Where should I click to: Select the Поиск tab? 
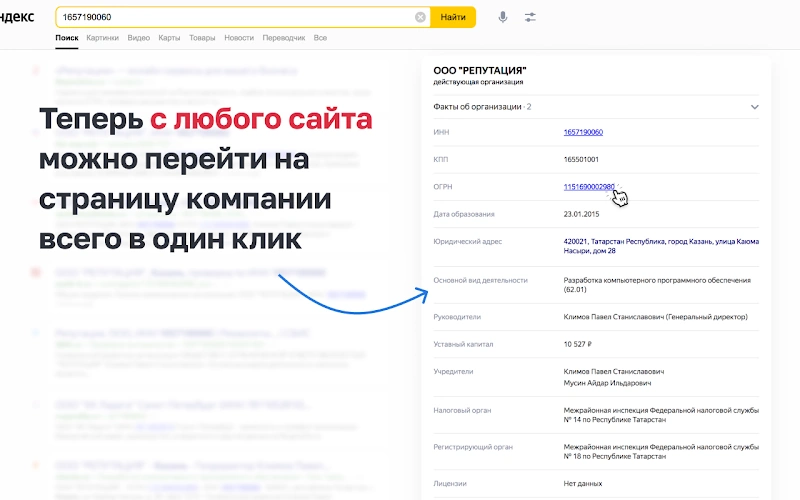coord(67,38)
